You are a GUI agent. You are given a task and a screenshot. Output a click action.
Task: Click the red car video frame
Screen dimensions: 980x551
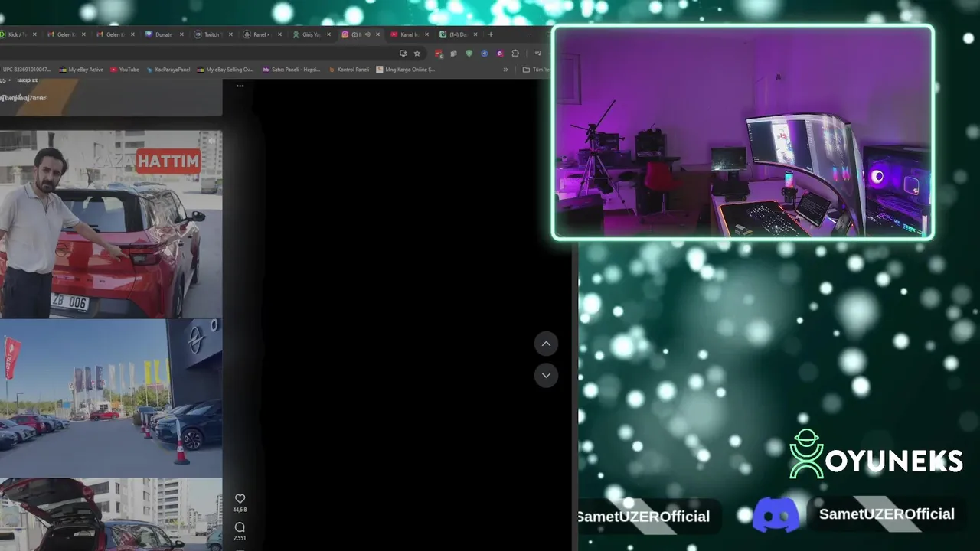click(111, 223)
